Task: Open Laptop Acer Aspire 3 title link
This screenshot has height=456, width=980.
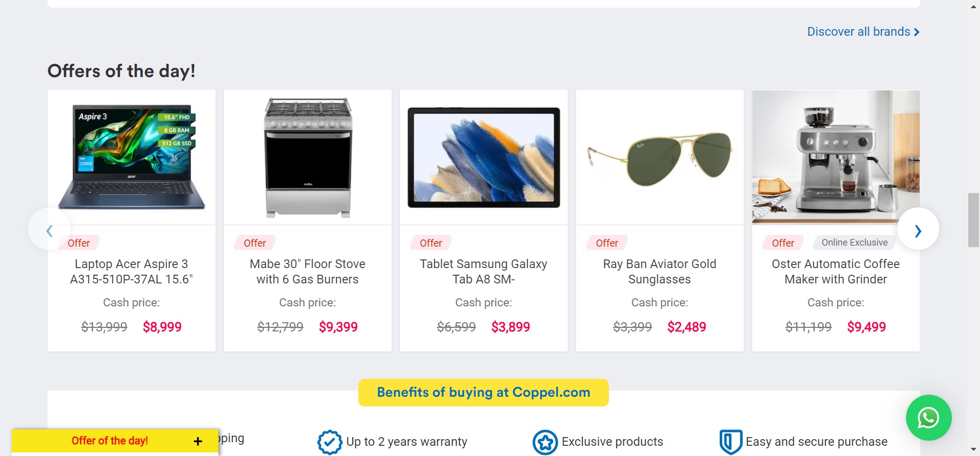Action: 132,272
